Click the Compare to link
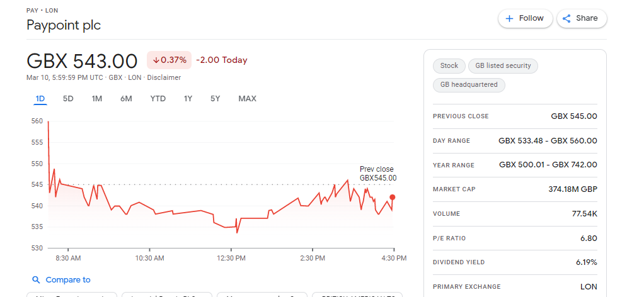This screenshot has height=297, width=644. click(68, 280)
